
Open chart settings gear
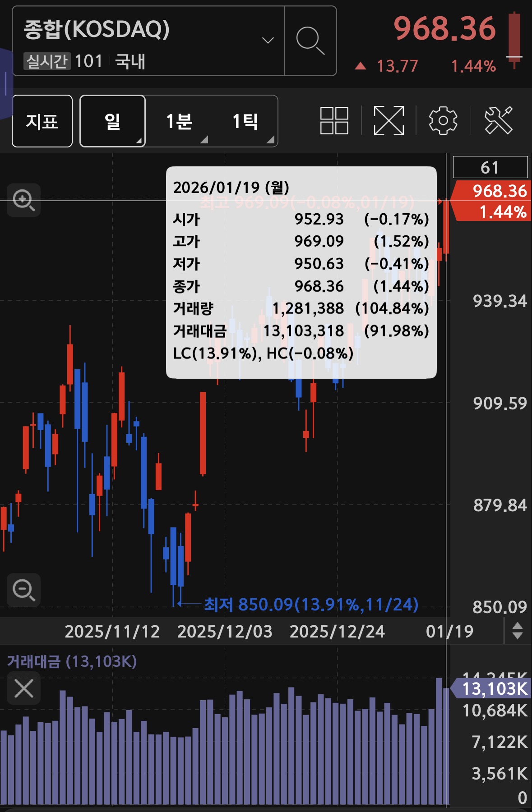[443, 120]
